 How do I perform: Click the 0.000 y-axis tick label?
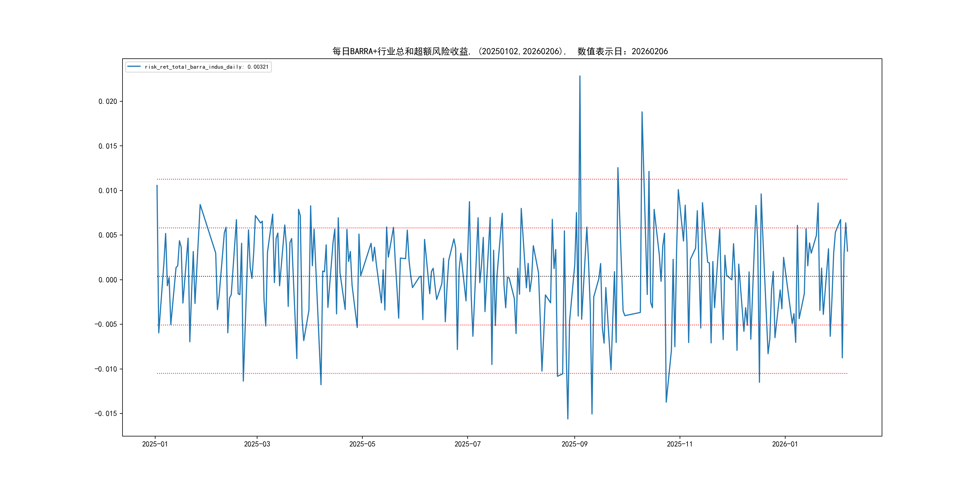point(108,280)
